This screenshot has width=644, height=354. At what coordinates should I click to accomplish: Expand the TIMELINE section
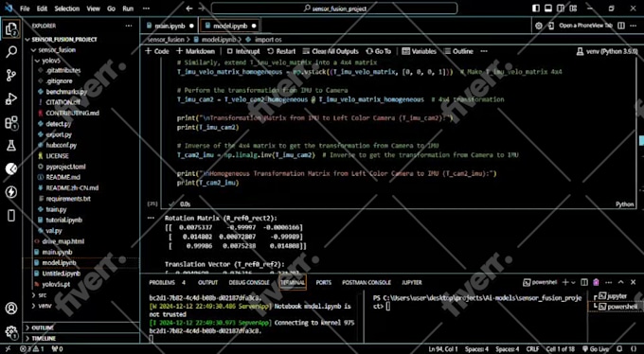tap(44, 339)
